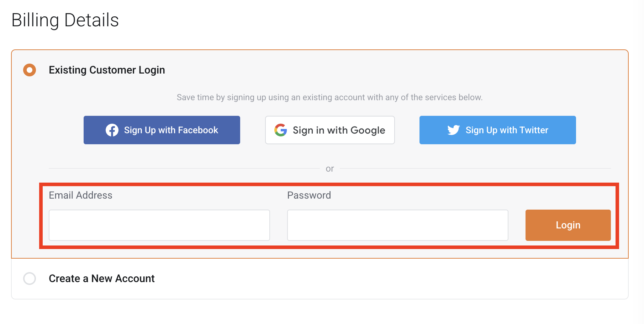This screenshot has width=644, height=324.
Task: Click the "Existing Customer Login" option label
Action: click(x=107, y=70)
